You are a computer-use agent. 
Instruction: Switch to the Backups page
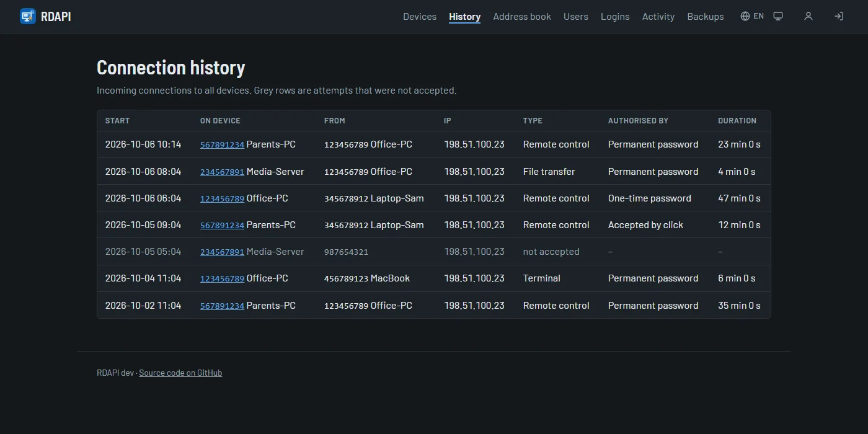coord(706,17)
